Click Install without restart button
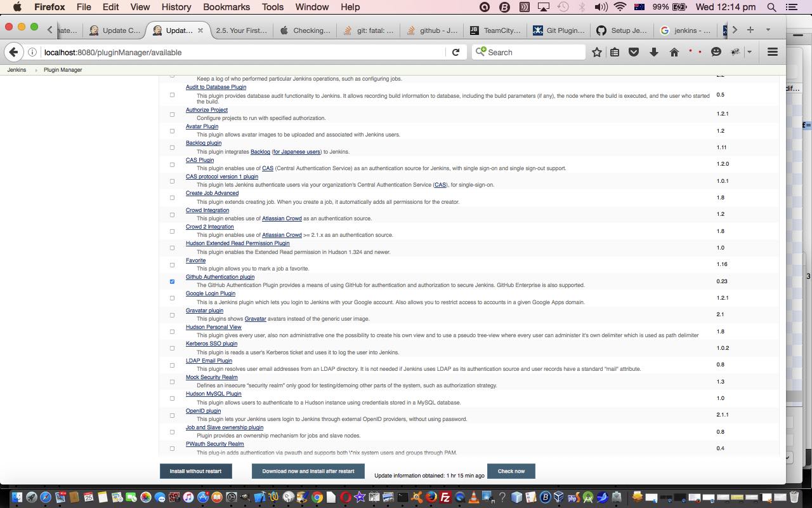 (195, 471)
